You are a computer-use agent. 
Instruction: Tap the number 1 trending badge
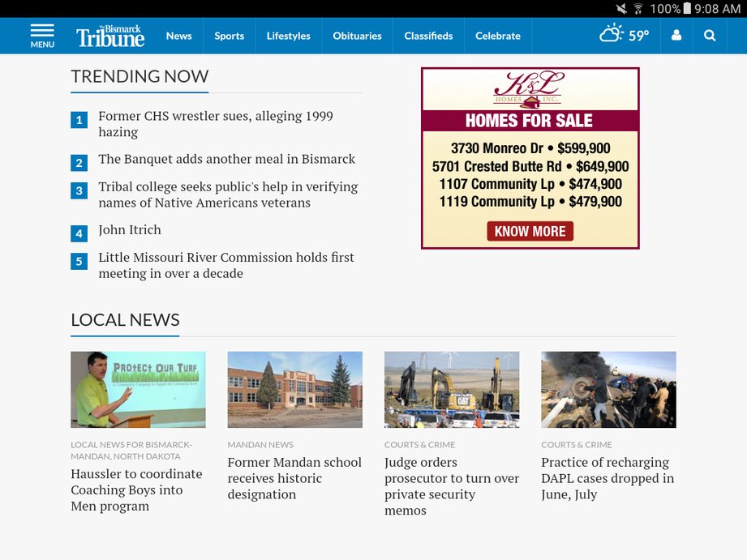[79, 121]
